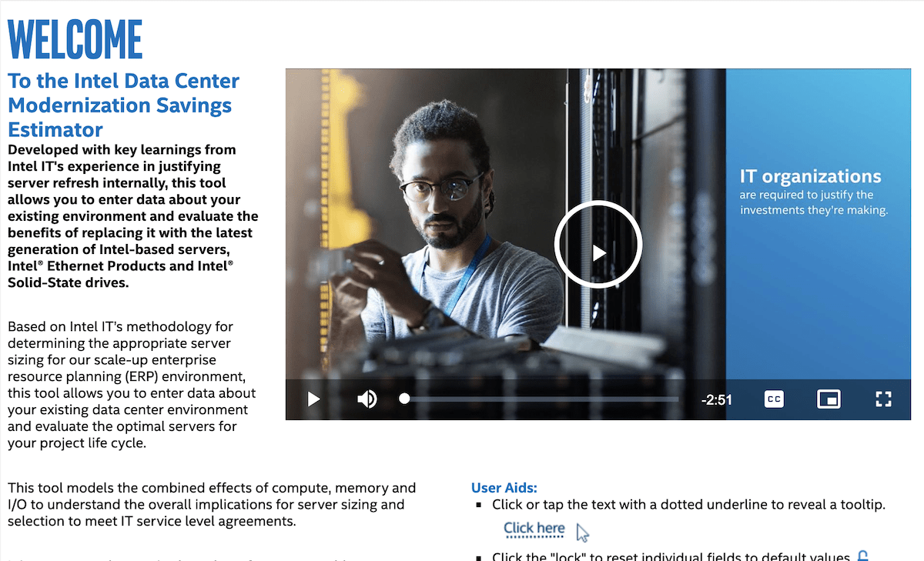Click the tooltip instruction bullet about dotted underlines

(687, 504)
